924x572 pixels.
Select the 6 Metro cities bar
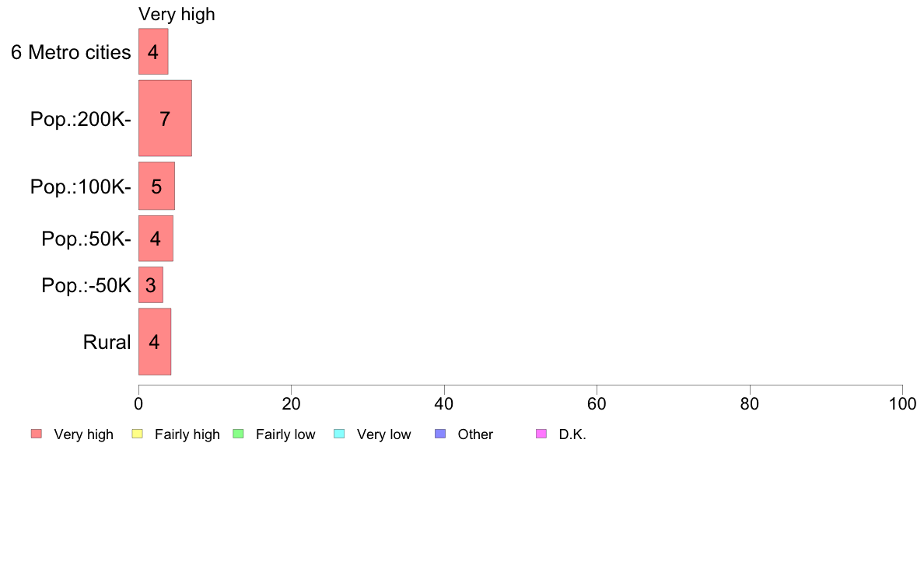(x=153, y=52)
